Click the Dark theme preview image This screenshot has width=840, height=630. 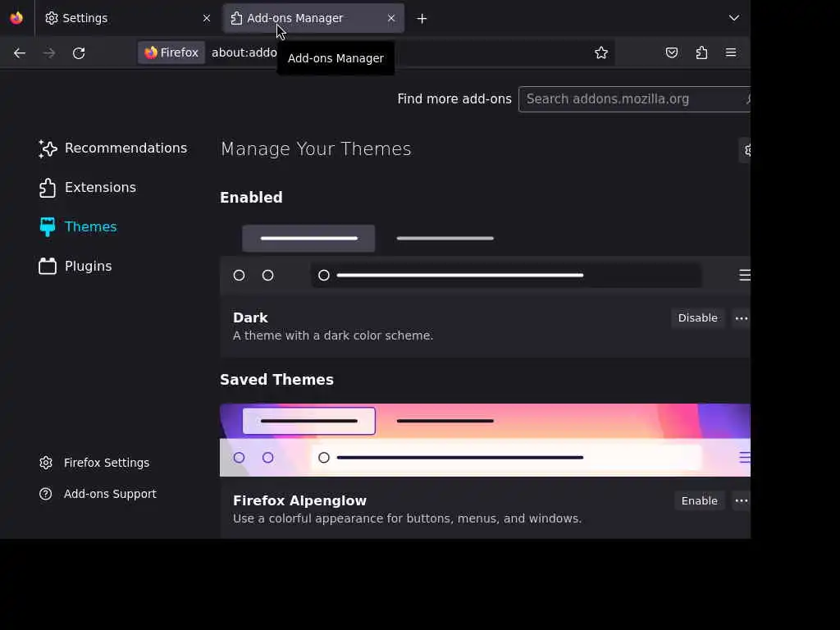coord(485,256)
